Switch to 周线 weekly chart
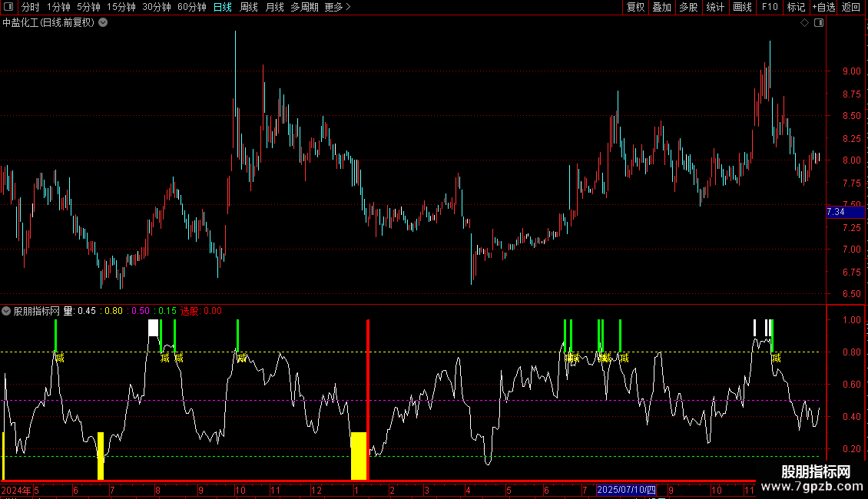 249,7
